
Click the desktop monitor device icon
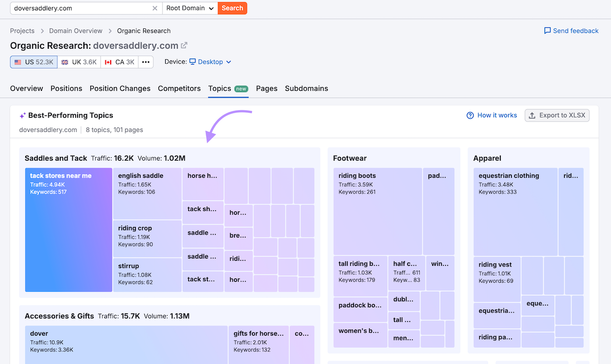tap(192, 62)
